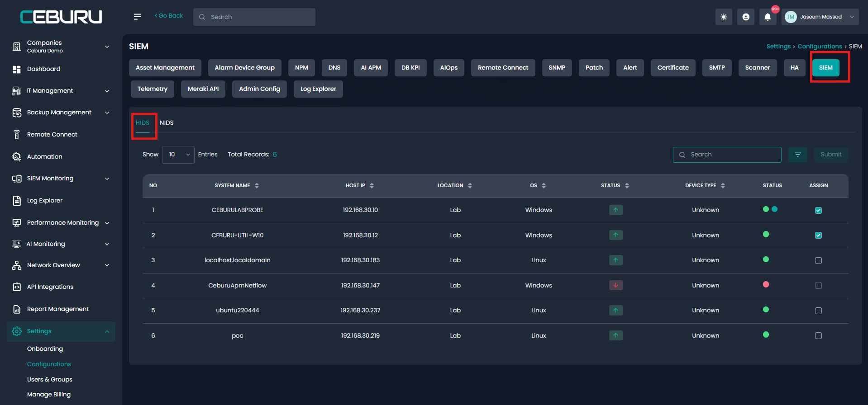
Task: Click the Log Explorer document icon in sidebar
Action: coord(17,201)
